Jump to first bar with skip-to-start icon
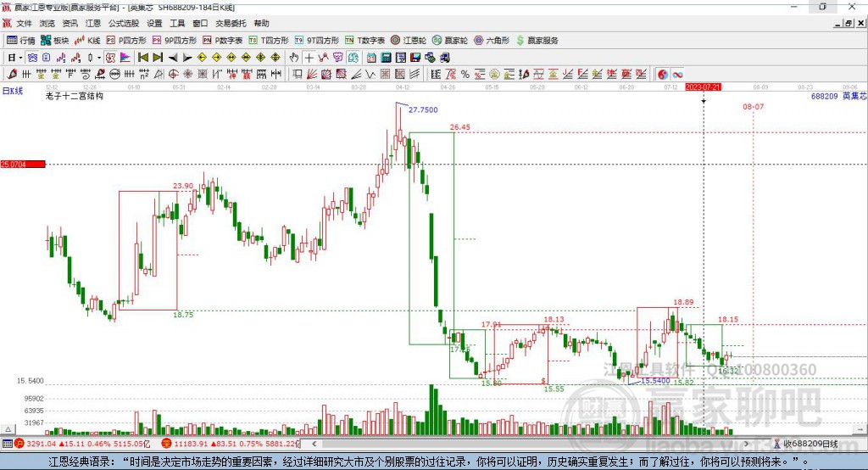This screenshot has width=868, height=470. 143,58
